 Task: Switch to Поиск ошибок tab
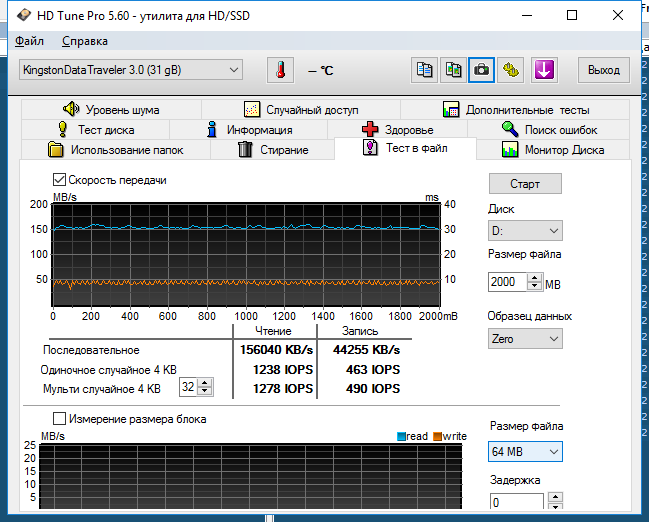549,130
